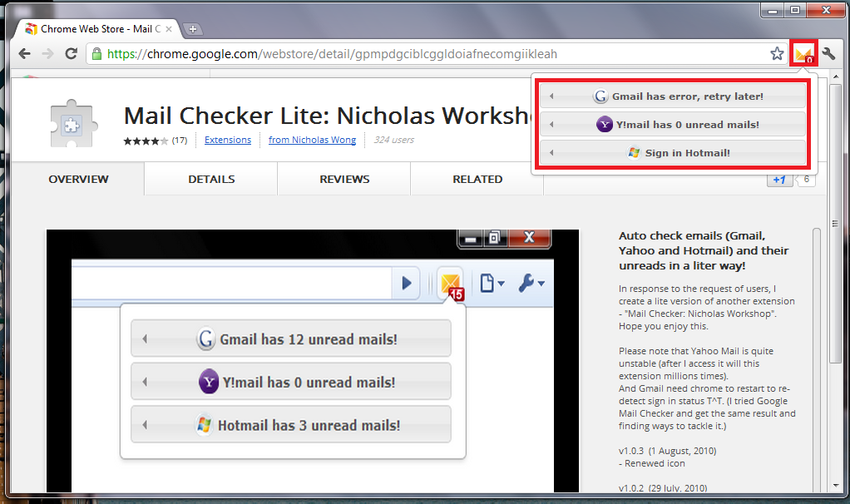
Task: Click the Hotmail butterfly logo in popup
Action: pos(634,153)
